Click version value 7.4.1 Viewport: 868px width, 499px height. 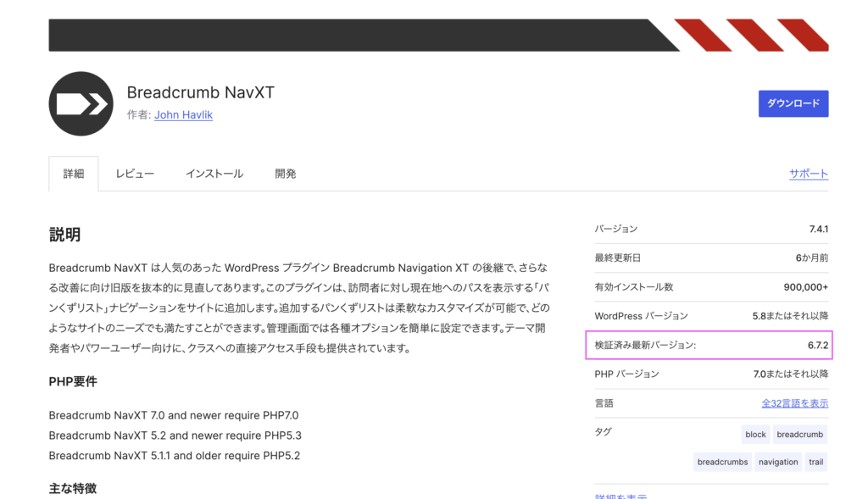click(819, 229)
